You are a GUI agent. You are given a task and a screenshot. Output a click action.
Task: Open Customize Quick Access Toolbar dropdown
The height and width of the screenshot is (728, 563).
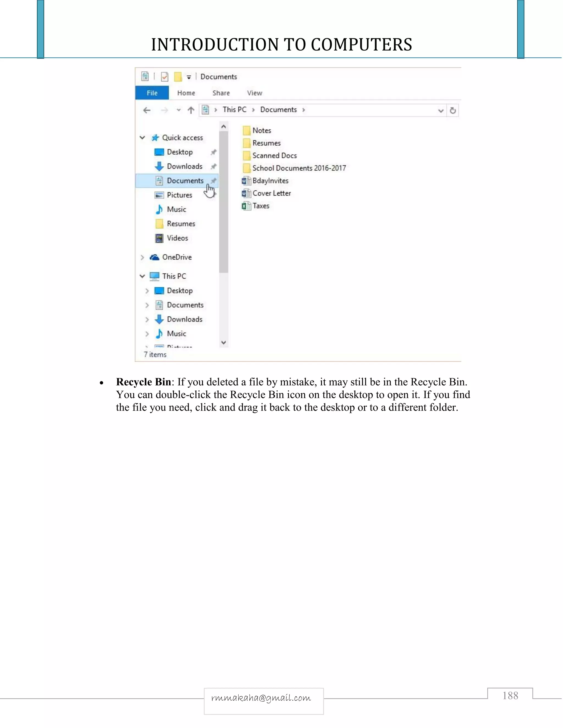(x=189, y=77)
